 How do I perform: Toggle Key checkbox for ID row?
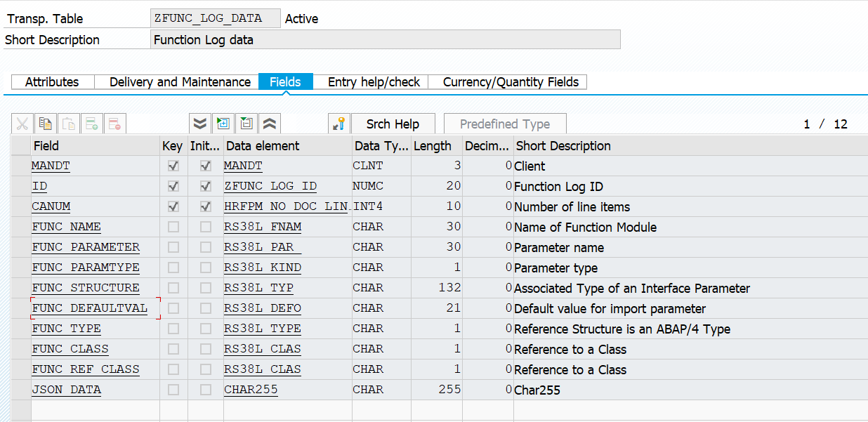(173, 187)
